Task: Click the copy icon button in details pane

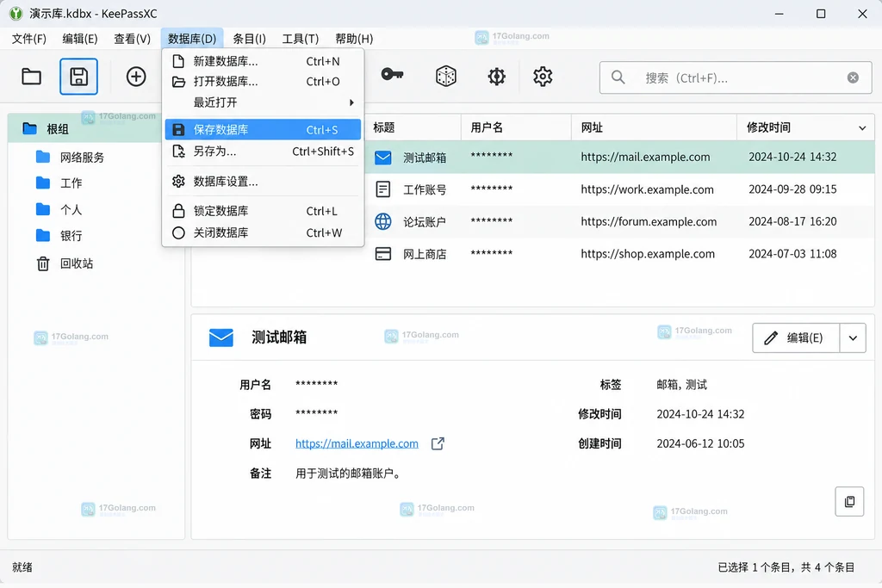Action: point(849,501)
